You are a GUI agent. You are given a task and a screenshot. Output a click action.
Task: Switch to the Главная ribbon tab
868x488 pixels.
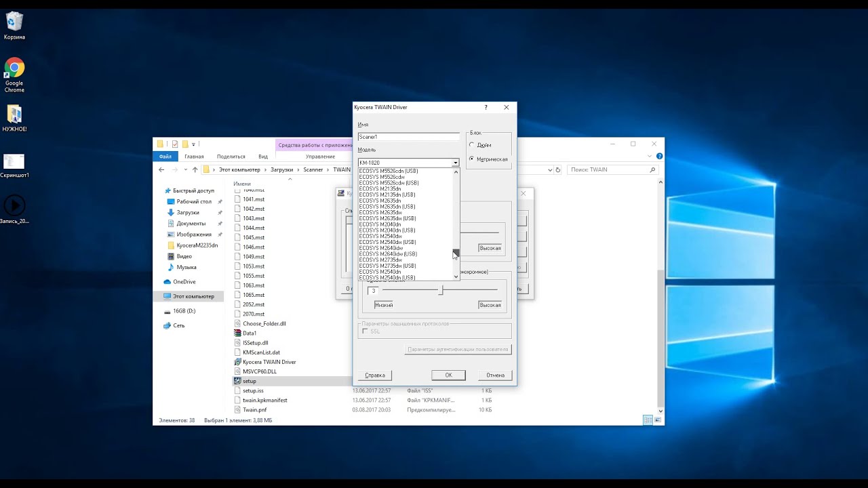click(194, 157)
